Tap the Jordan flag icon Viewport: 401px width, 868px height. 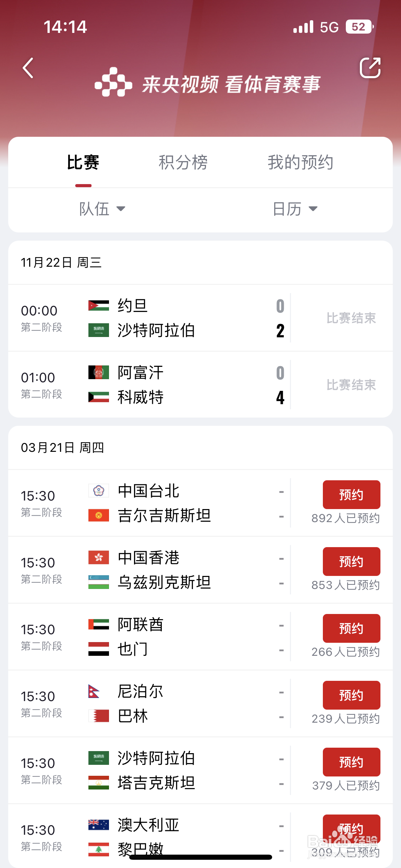point(99,305)
